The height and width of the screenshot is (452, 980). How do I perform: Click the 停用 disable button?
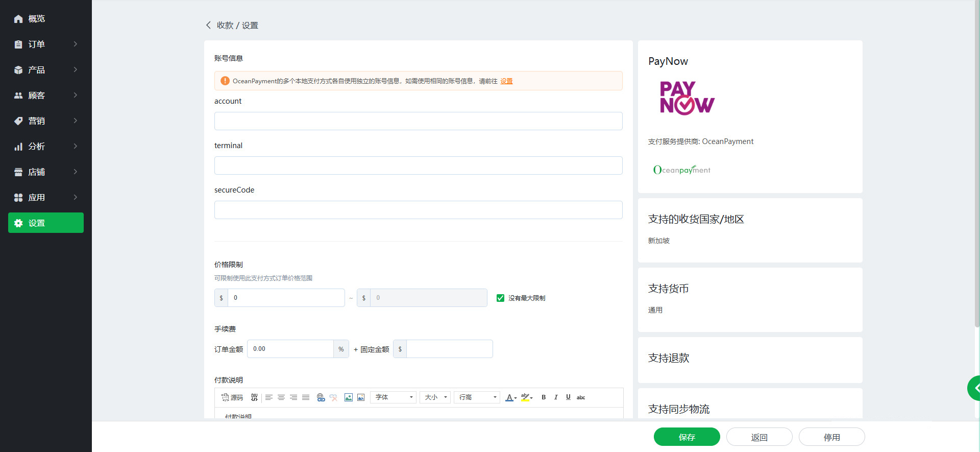(x=831, y=437)
